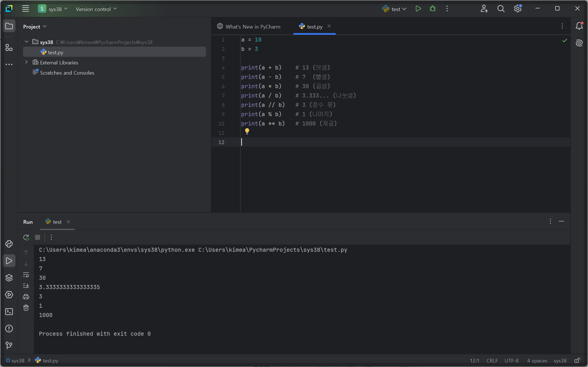
Task: Collapse the sys38 project folder
Action: click(27, 42)
